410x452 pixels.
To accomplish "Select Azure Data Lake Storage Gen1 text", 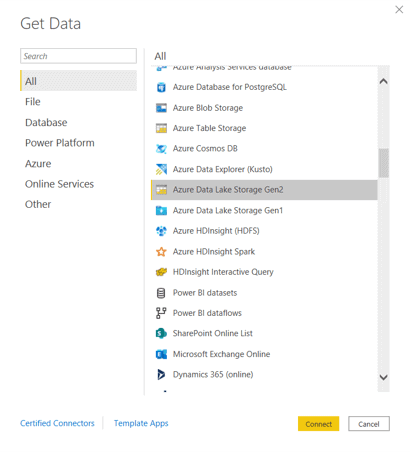I will tap(228, 211).
